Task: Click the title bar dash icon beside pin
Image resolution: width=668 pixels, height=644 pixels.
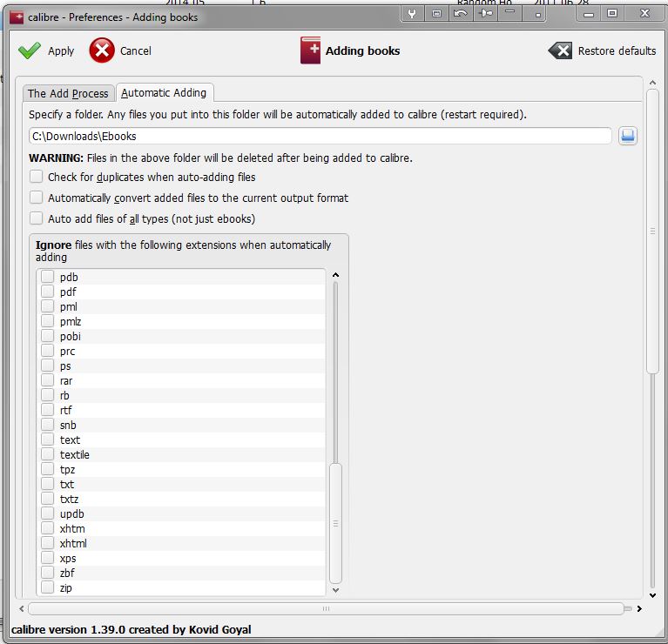Action: tap(510, 13)
